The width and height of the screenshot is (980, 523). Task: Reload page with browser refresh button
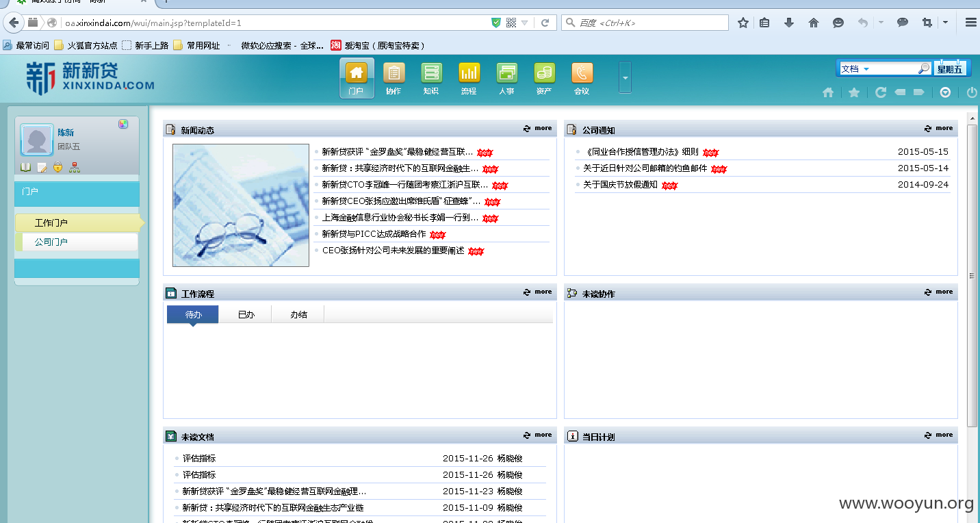click(545, 23)
